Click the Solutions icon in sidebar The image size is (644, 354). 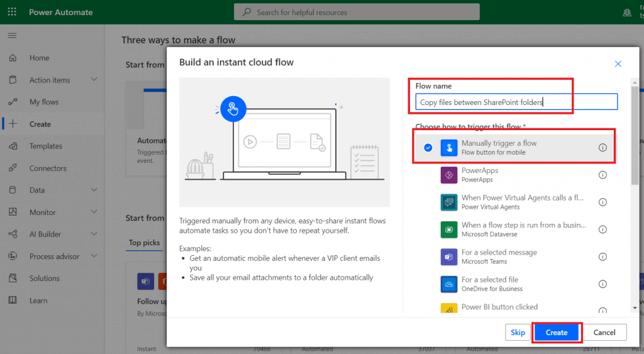coord(13,278)
